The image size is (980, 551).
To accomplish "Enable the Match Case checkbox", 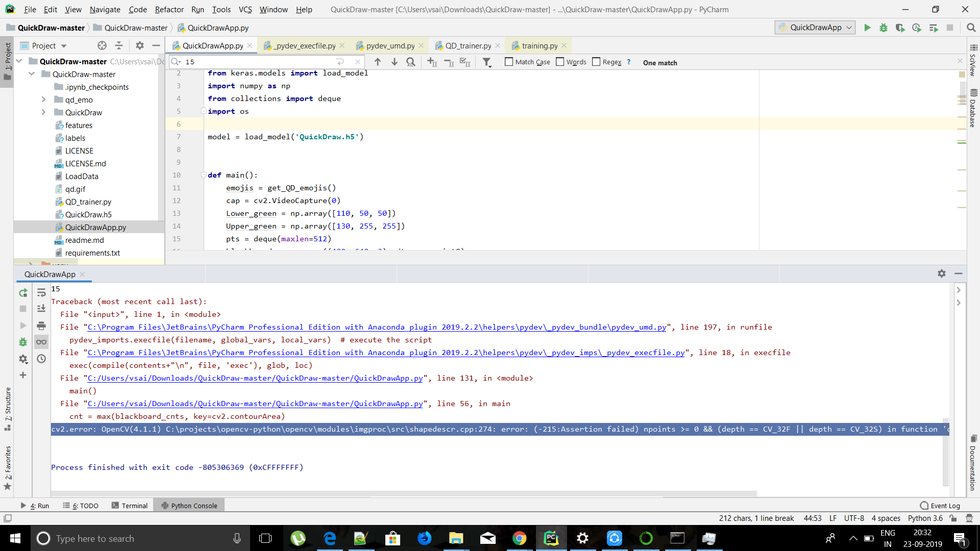I will coord(509,62).
